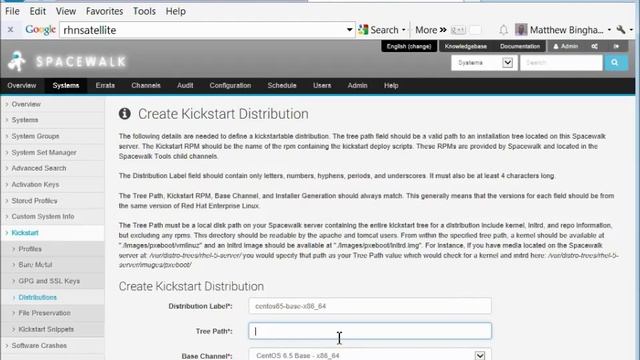
Task: Open Kickstart Profiles sub-item
Action: tap(30, 249)
